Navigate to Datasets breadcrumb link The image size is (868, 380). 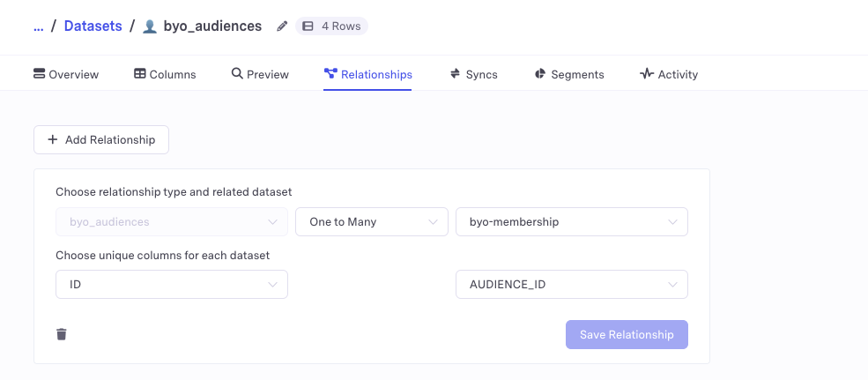point(93,26)
